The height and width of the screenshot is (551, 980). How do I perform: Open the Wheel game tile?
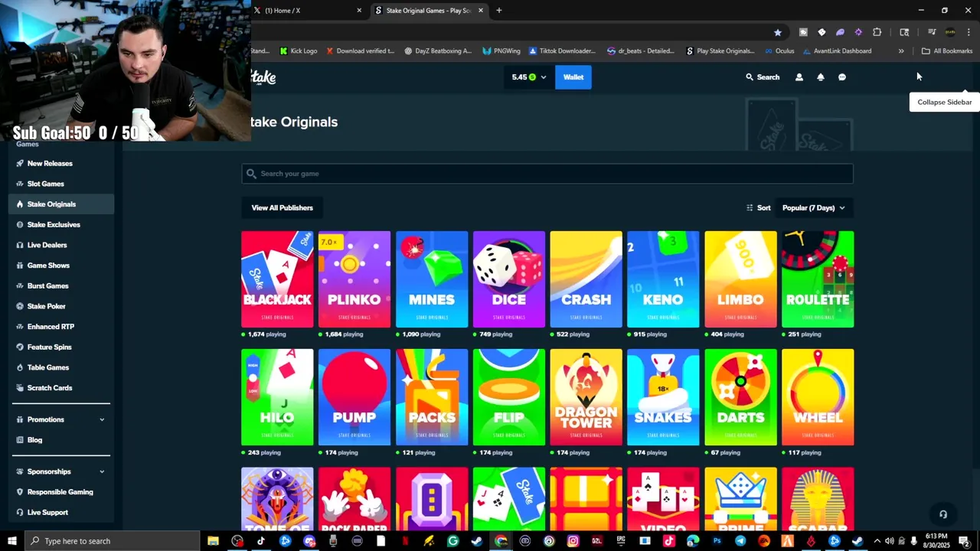click(x=818, y=397)
